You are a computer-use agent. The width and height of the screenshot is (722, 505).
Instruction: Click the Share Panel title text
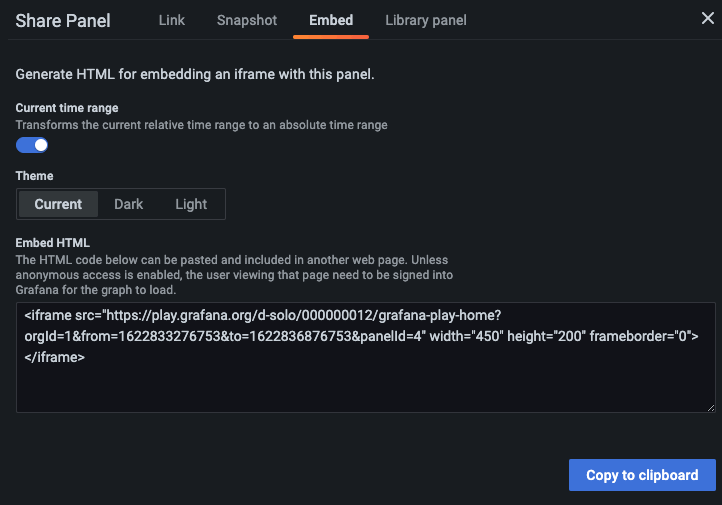point(63,20)
